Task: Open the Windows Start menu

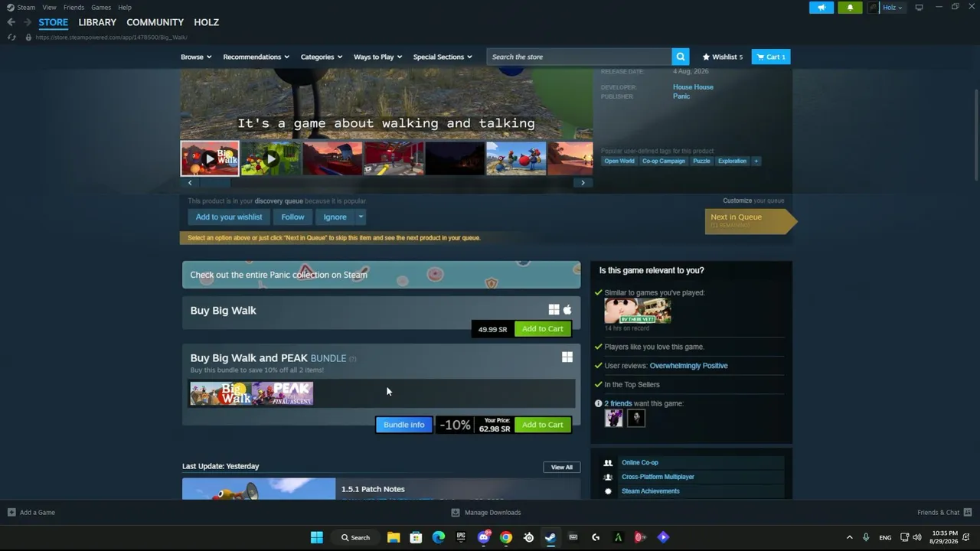Action: [316, 537]
